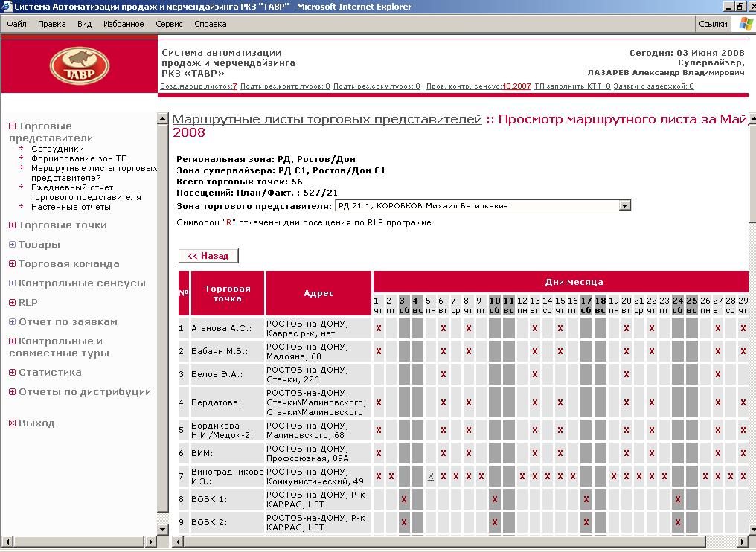756x552 pixels.
Task: Click Пров. контр. сенсус 10.2007 link
Action: [x=478, y=86]
